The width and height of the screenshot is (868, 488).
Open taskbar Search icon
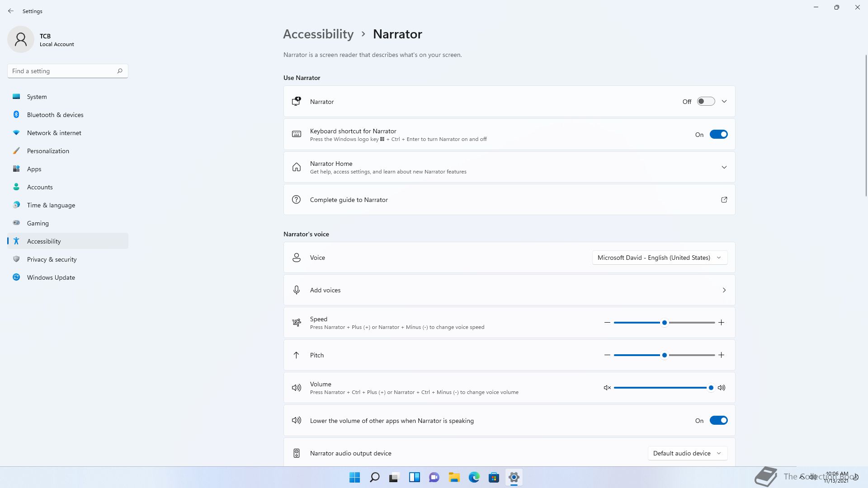click(375, 477)
